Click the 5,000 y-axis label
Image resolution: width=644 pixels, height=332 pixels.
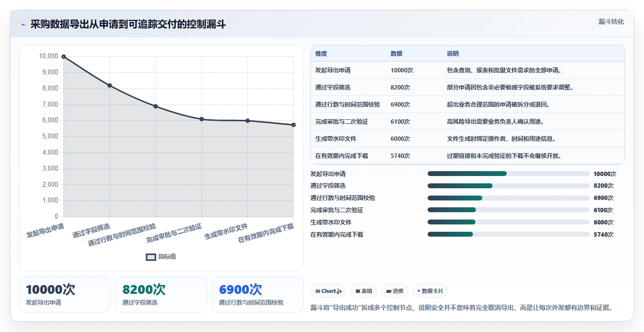(50, 136)
